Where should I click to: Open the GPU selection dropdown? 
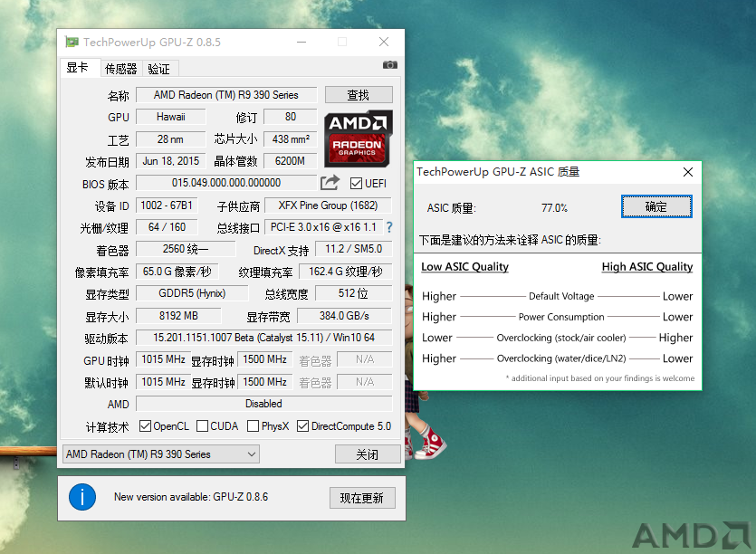(161, 454)
